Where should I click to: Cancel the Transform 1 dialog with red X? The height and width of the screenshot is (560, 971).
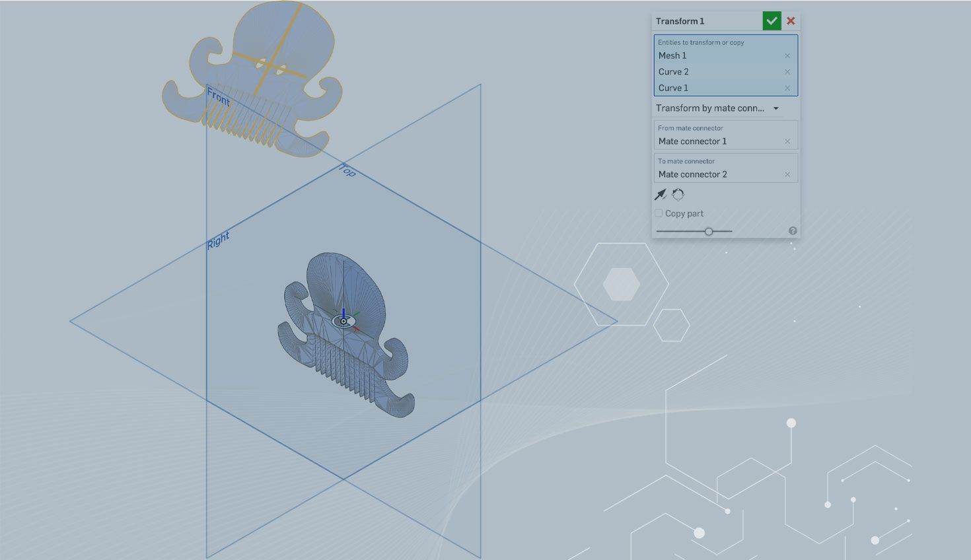[x=791, y=21]
